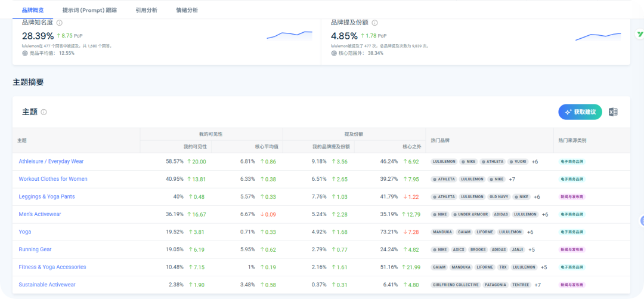Select the 情绪分析 tab

(187, 10)
